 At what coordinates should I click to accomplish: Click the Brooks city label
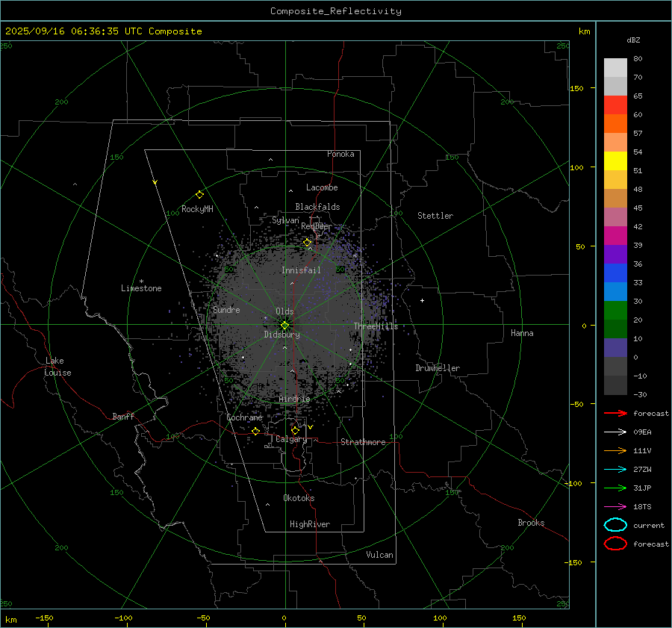click(x=531, y=523)
